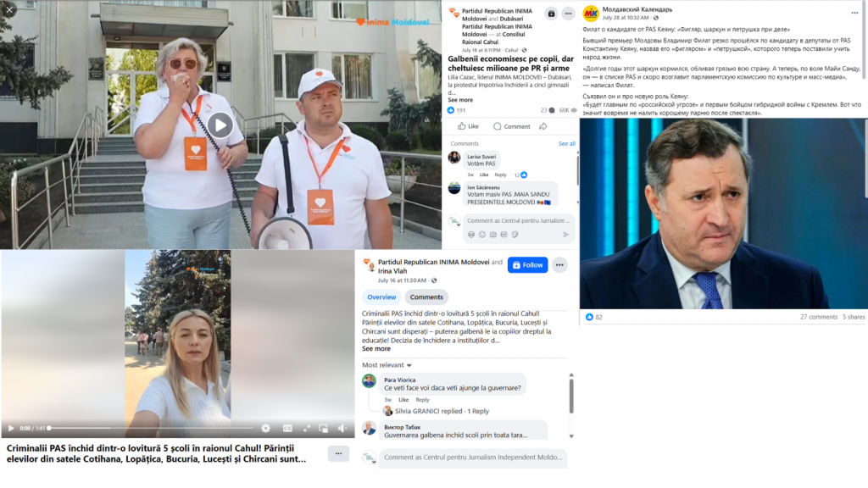Mute the bottom video volume icon
Viewport: 868px width, 488px height.
[342, 428]
